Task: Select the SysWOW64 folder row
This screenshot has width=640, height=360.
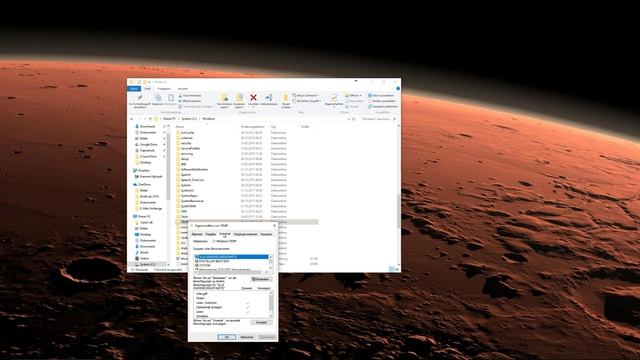Action: click(247, 207)
